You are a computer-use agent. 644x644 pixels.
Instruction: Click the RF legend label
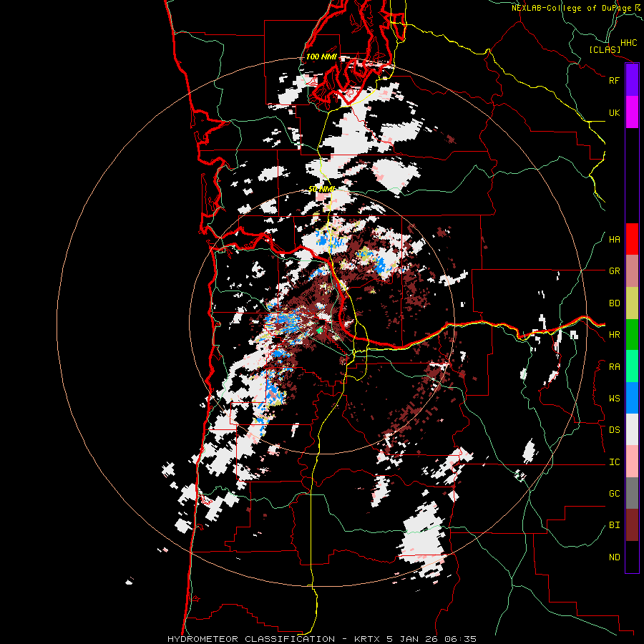tap(614, 80)
